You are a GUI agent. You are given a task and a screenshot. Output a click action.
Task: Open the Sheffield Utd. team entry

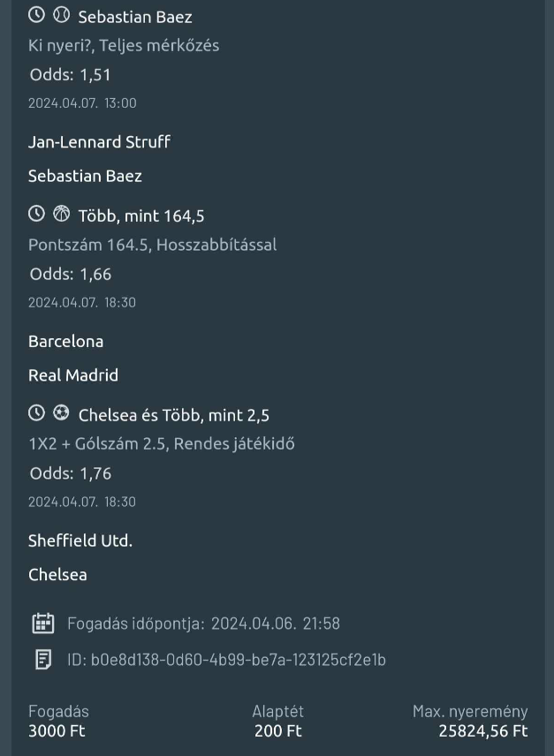coord(80,541)
